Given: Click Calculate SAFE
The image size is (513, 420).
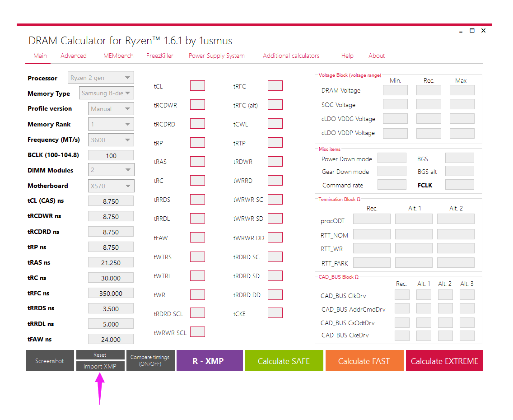Looking at the screenshot, I should tap(284, 360).
